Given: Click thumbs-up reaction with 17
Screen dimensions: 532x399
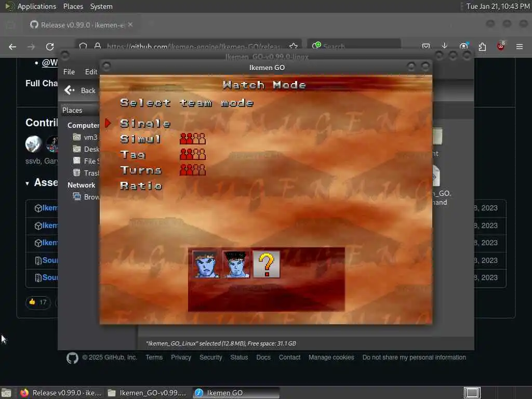Looking at the screenshot, I should (38, 302).
